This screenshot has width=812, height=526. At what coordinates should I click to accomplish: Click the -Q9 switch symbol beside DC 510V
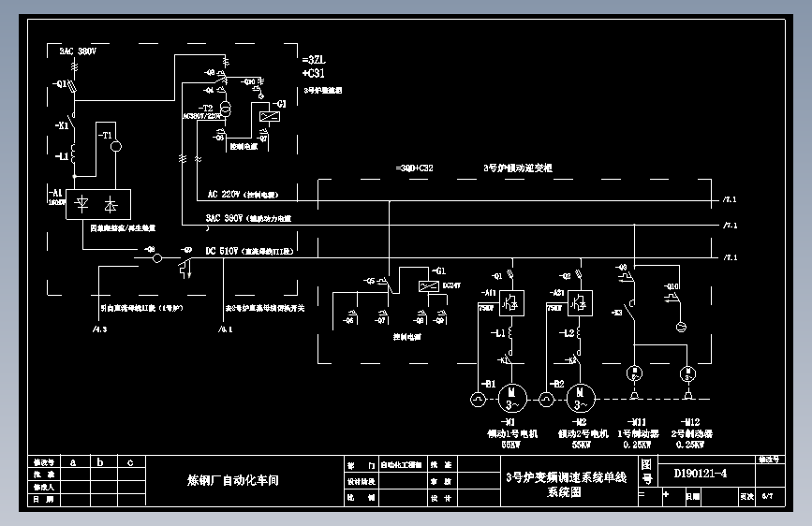point(185,268)
